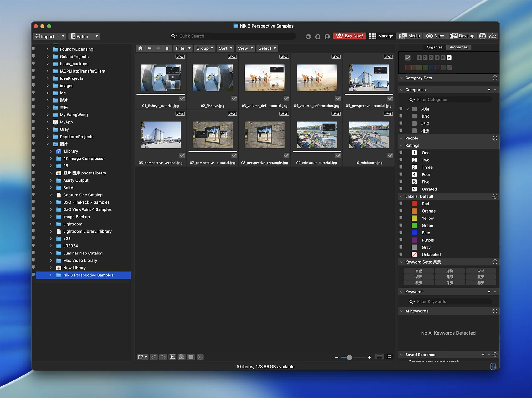The height and width of the screenshot is (398, 532).
Task: Click the Buy Now! button
Action: (350, 36)
